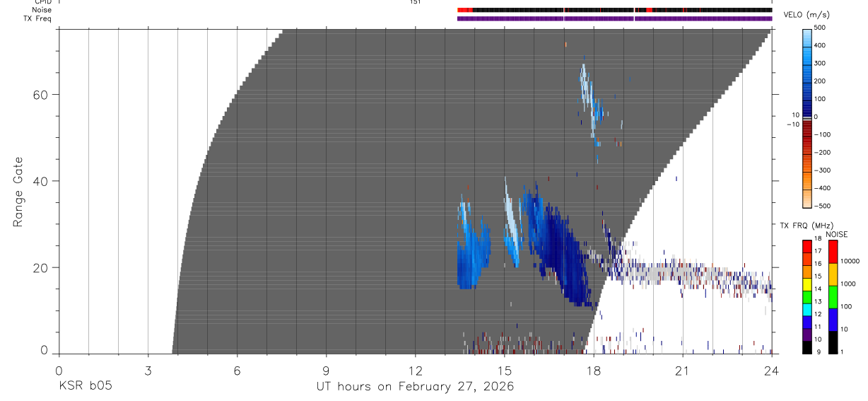This screenshot has height=401, width=868.
Task: Click the 14 label in TX FRQ legend
Action: point(818,289)
